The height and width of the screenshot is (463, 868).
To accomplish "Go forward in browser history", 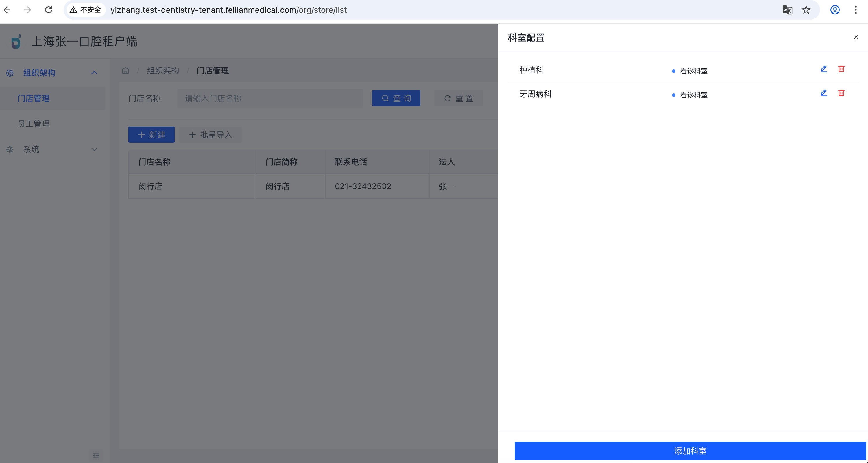I will click(x=28, y=10).
